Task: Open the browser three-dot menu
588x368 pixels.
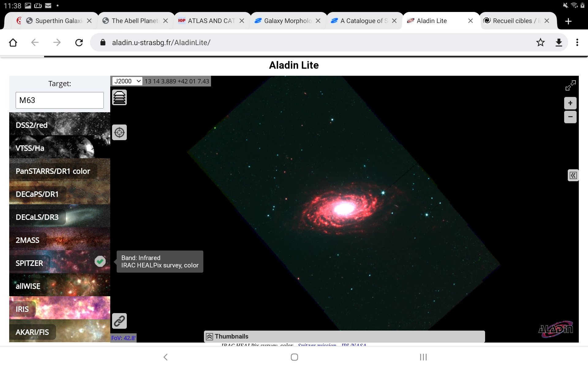Action: pyautogui.click(x=577, y=42)
